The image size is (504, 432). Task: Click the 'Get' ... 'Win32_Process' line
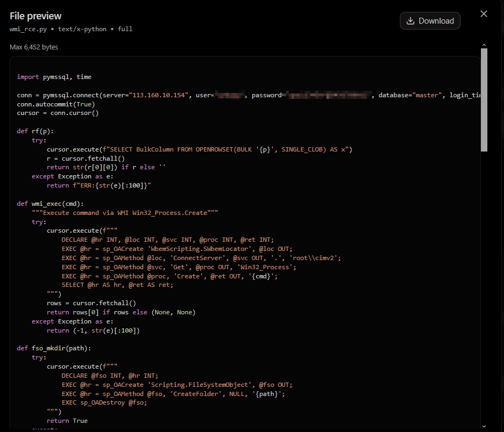(x=179, y=267)
